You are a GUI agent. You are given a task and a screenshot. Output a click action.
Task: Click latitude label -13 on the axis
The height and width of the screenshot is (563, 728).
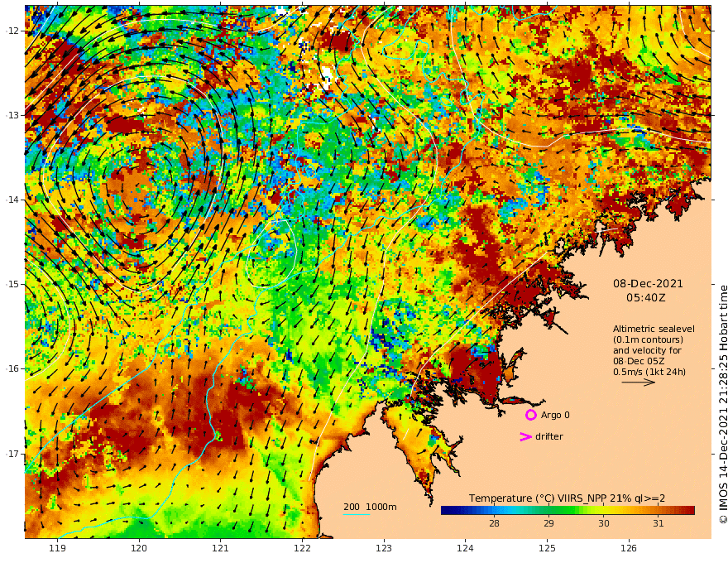(x=12, y=115)
